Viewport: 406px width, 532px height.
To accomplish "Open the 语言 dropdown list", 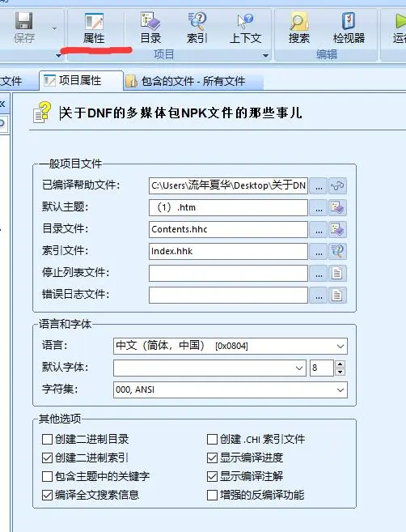I will click(x=230, y=346).
